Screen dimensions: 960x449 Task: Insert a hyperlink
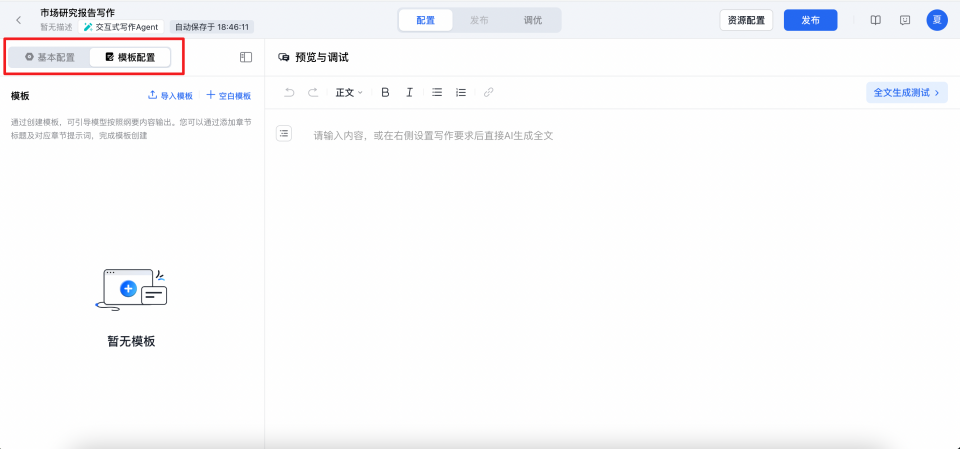(x=488, y=92)
